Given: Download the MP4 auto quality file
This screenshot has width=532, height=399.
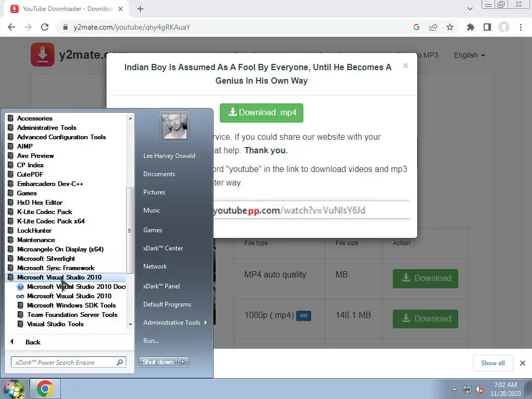Looking at the screenshot, I should click(425, 278).
